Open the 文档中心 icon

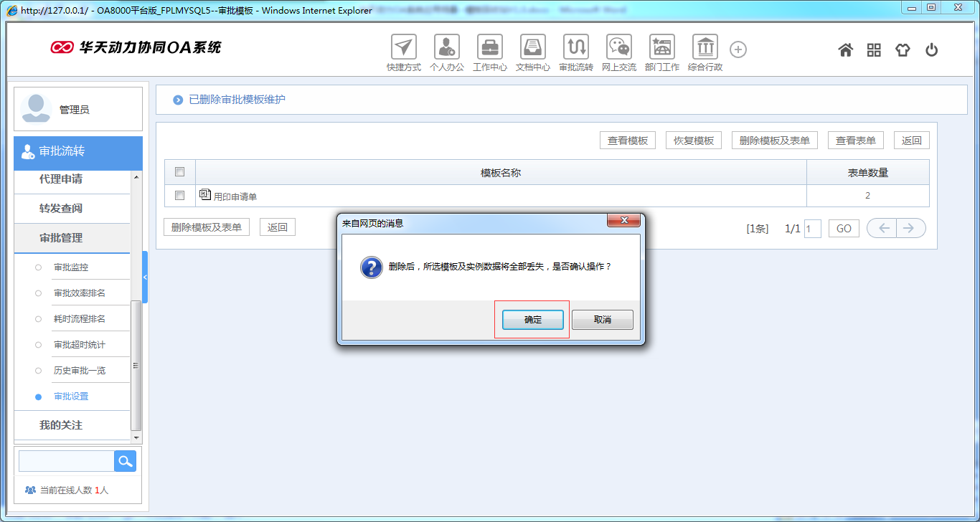pos(533,47)
